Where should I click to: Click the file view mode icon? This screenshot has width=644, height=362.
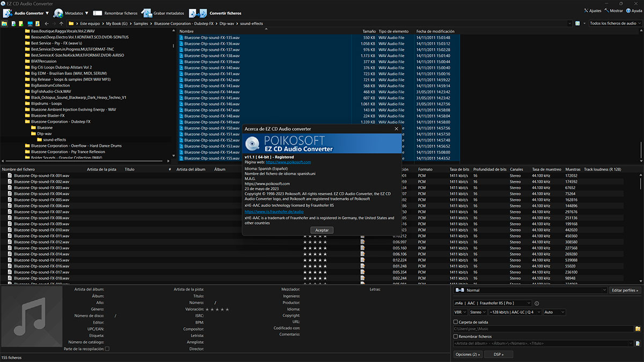coord(577,24)
